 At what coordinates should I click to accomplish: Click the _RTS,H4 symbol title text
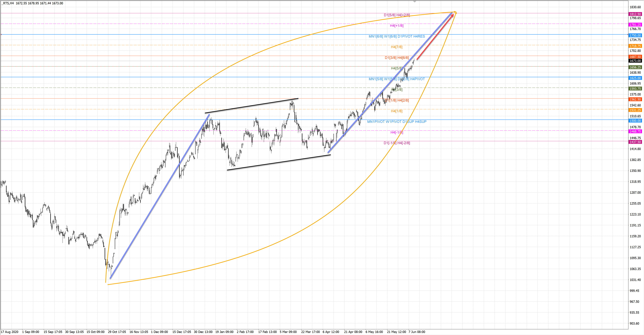[7, 3]
